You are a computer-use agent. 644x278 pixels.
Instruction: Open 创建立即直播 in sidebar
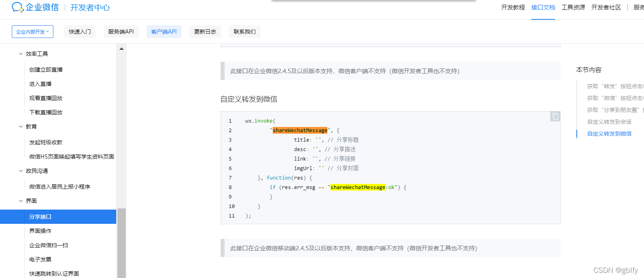(x=46, y=70)
